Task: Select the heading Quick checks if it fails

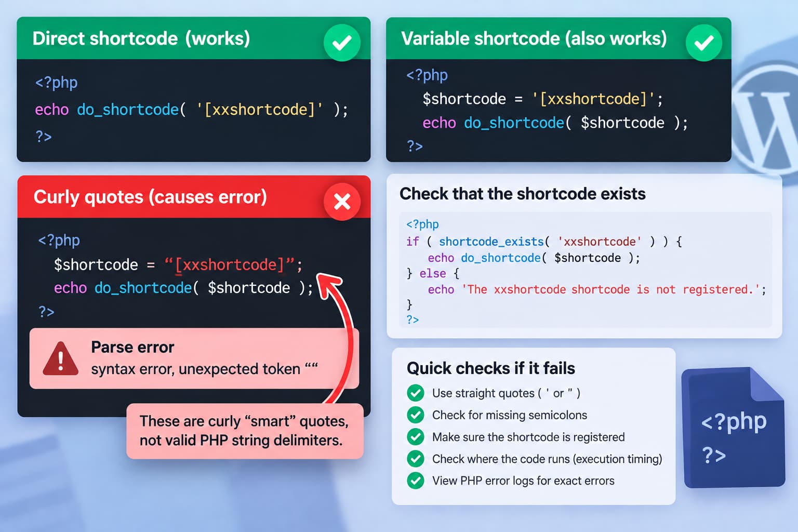Action: (491, 368)
